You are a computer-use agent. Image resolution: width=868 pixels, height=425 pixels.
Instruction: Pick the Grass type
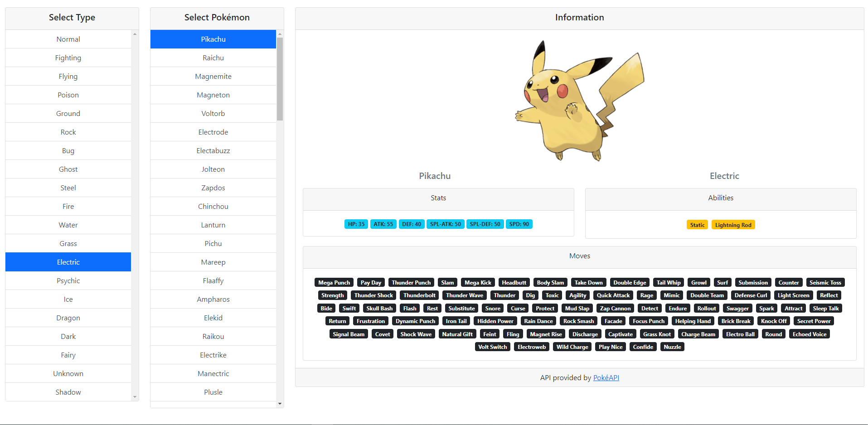[x=68, y=243]
